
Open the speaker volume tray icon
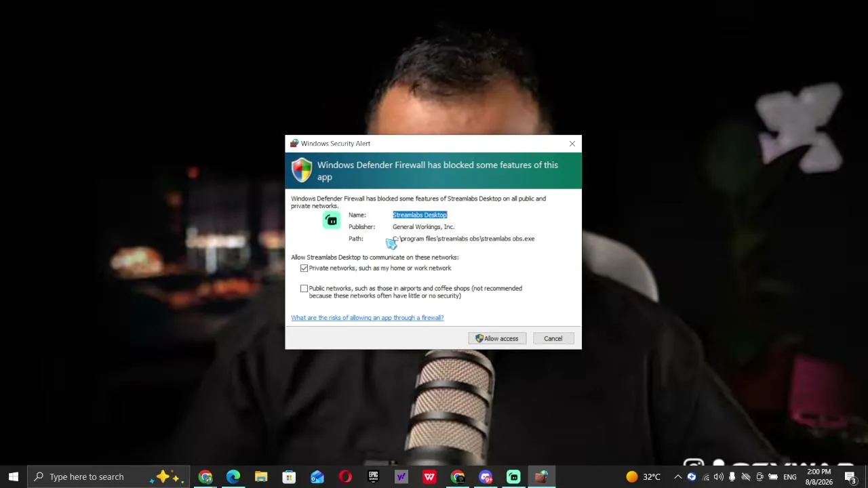pos(719,477)
